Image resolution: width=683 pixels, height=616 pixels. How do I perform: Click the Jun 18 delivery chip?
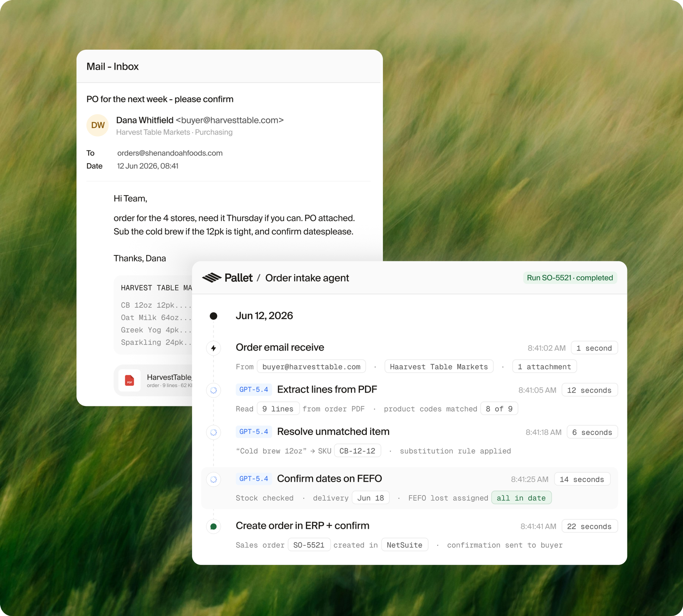coord(371,498)
